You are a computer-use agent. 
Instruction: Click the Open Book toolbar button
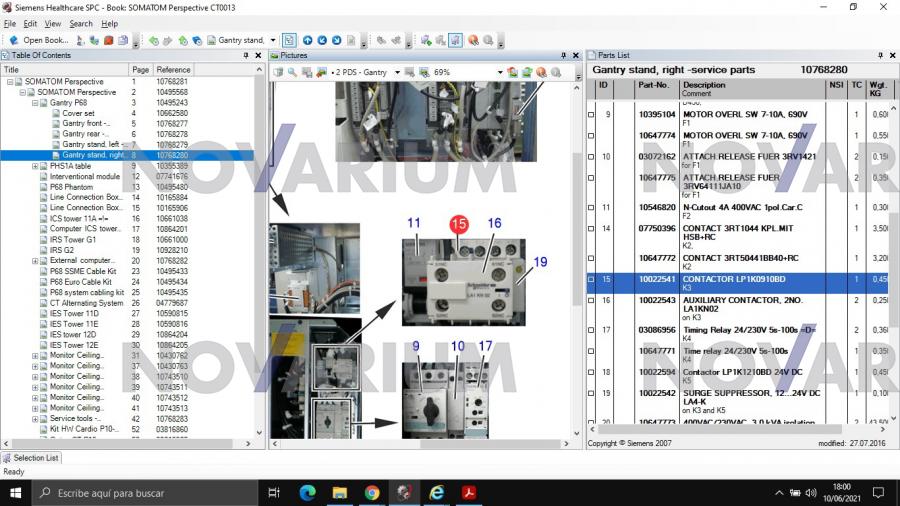[40, 40]
